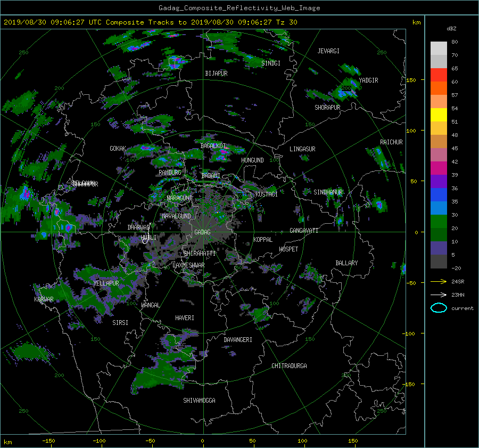Click the NAVALGUND city label
Screen dimensions: 479x448
(x=176, y=216)
